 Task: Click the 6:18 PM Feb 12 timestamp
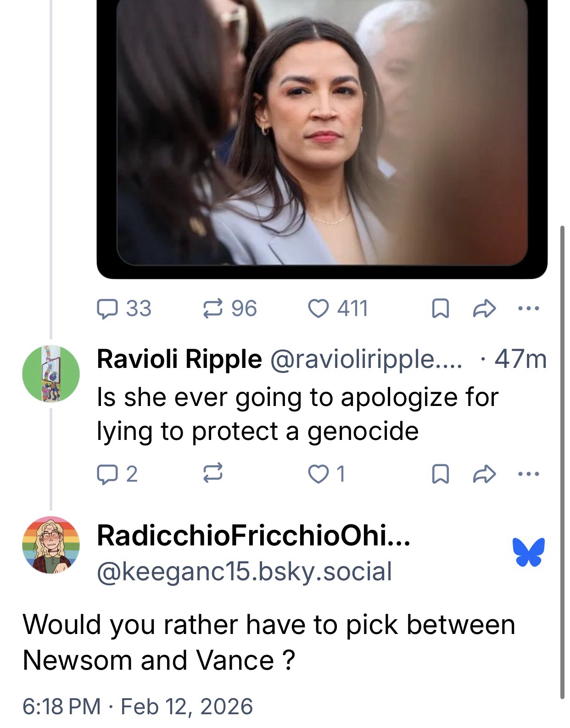138,706
